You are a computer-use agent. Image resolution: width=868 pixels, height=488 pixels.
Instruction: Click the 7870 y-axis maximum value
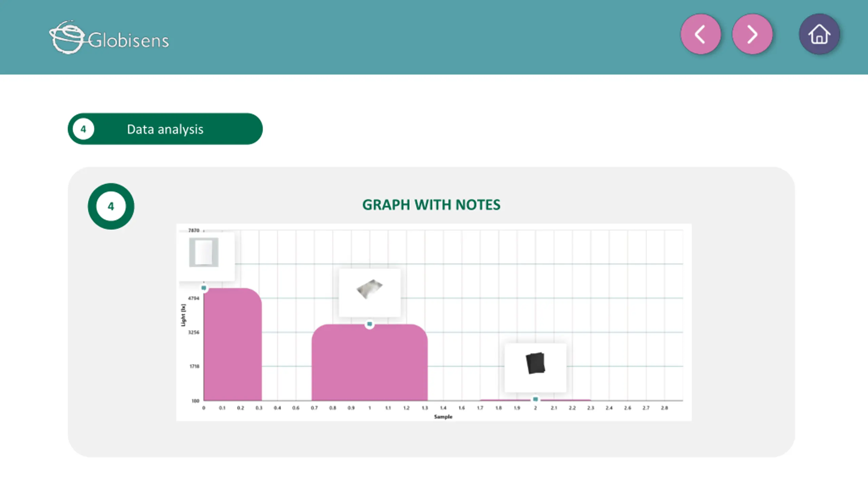pyautogui.click(x=194, y=230)
